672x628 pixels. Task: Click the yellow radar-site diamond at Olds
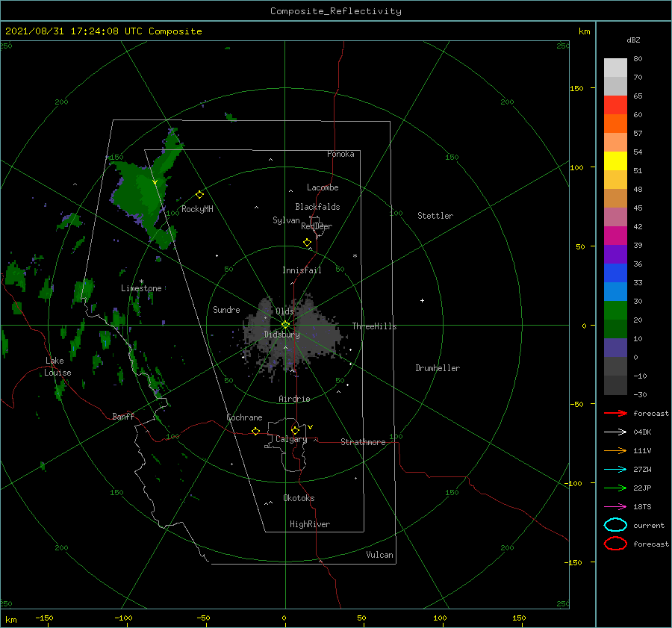pos(285,325)
